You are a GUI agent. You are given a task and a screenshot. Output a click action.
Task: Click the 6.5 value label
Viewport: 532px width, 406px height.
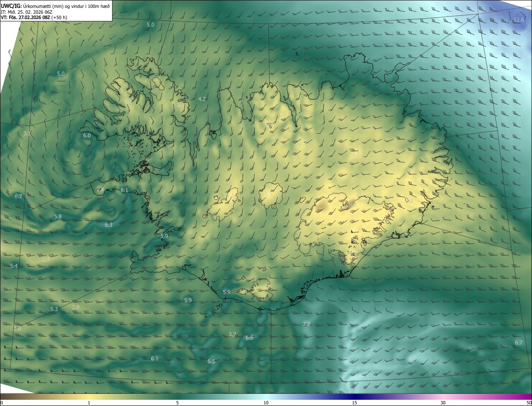click(211, 361)
